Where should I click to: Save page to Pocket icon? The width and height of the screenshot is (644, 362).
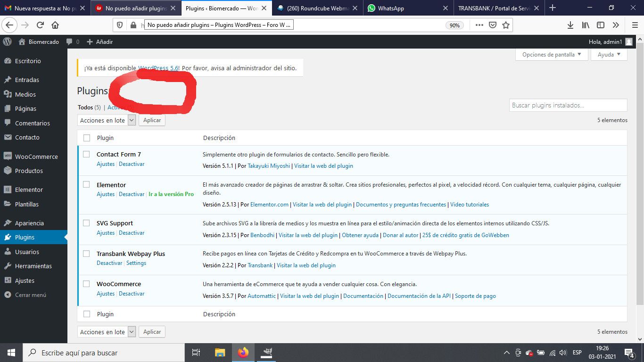click(x=493, y=25)
